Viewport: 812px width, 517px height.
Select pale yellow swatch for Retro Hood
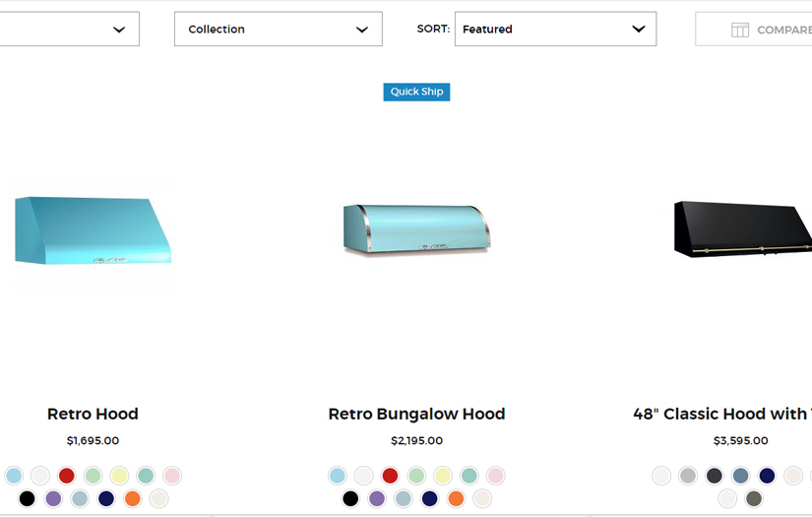[119, 476]
